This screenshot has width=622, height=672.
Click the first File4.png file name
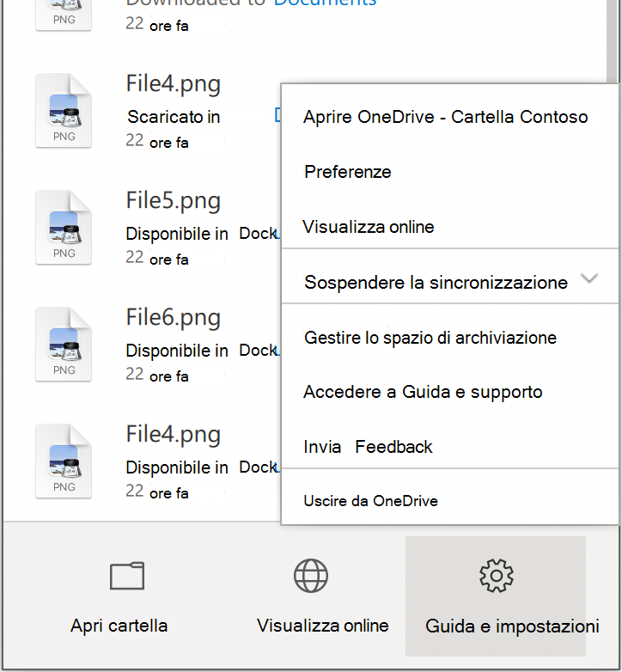pos(173,84)
